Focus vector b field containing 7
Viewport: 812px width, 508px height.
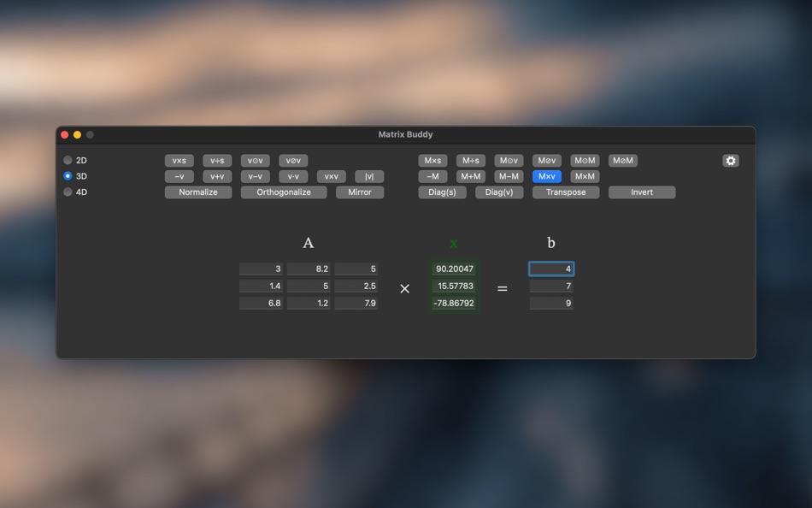[551, 286]
